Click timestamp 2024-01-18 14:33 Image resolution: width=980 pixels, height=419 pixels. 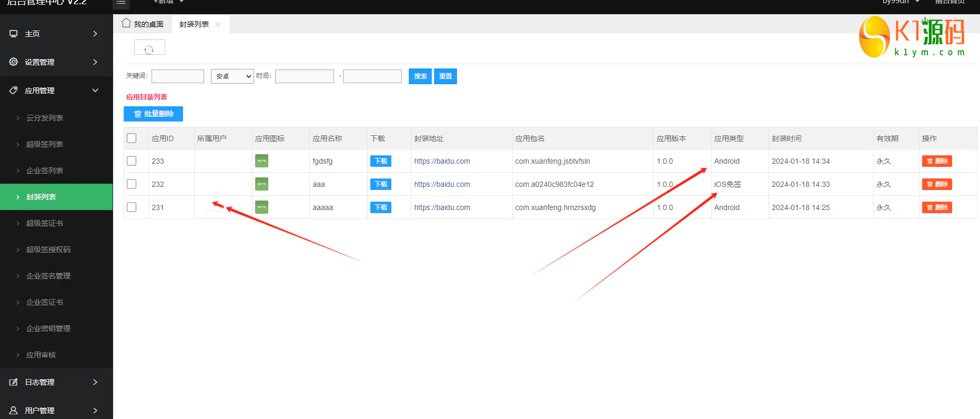tap(801, 184)
